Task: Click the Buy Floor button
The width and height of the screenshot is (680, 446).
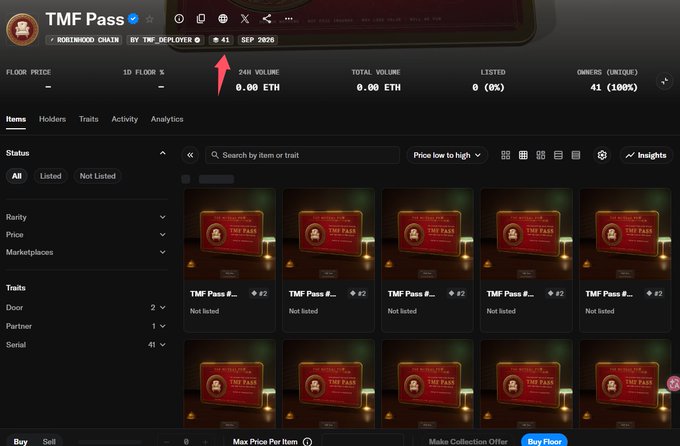Action: [x=544, y=440]
